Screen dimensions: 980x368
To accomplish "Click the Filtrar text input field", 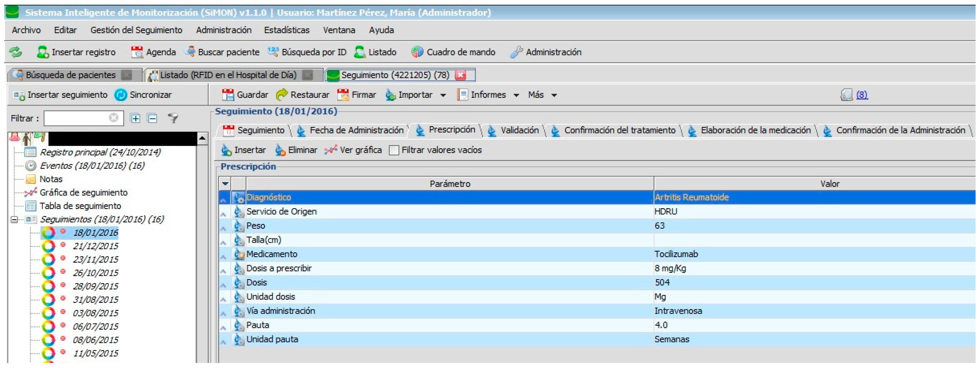I will tap(76, 119).
